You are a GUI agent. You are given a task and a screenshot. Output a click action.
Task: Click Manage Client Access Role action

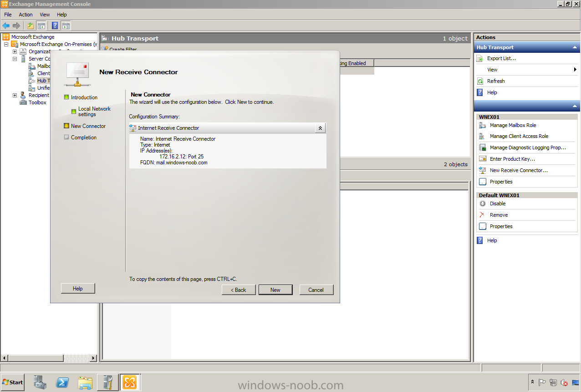tap(519, 136)
